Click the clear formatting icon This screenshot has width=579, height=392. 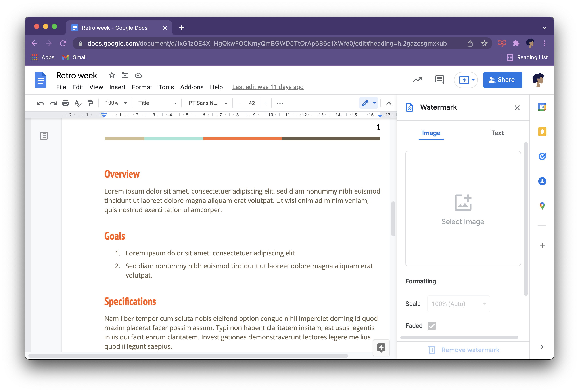(x=77, y=103)
